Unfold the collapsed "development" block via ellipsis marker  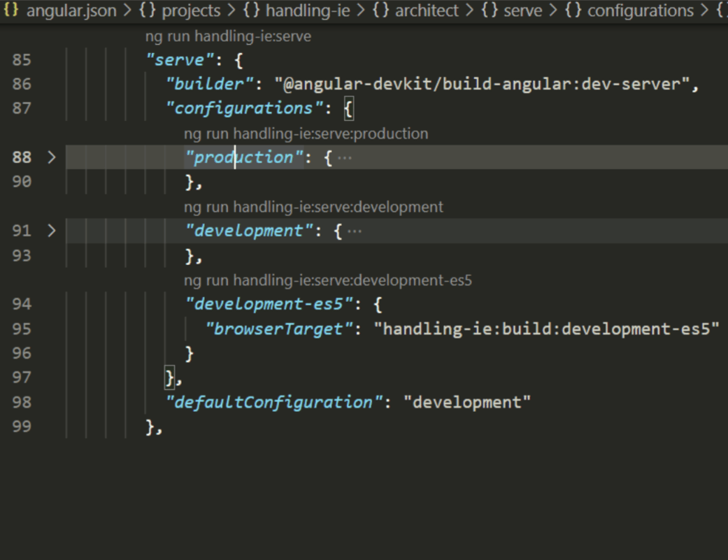click(x=355, y=231)
